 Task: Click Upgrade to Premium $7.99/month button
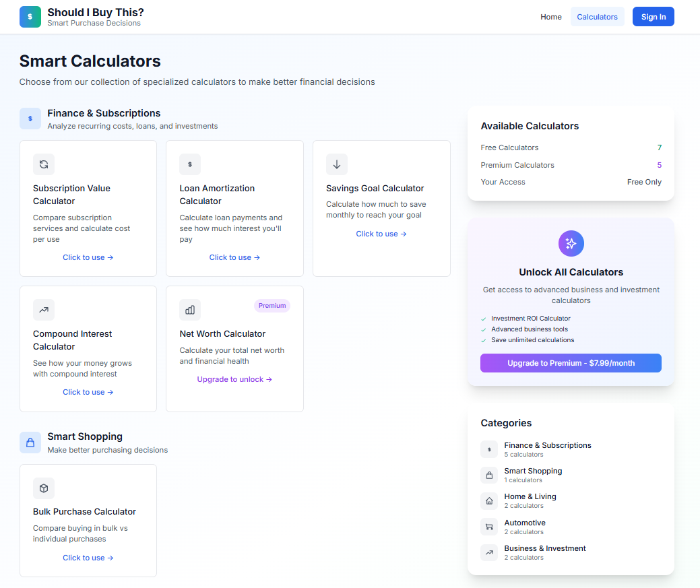click(x=571, y=363)
